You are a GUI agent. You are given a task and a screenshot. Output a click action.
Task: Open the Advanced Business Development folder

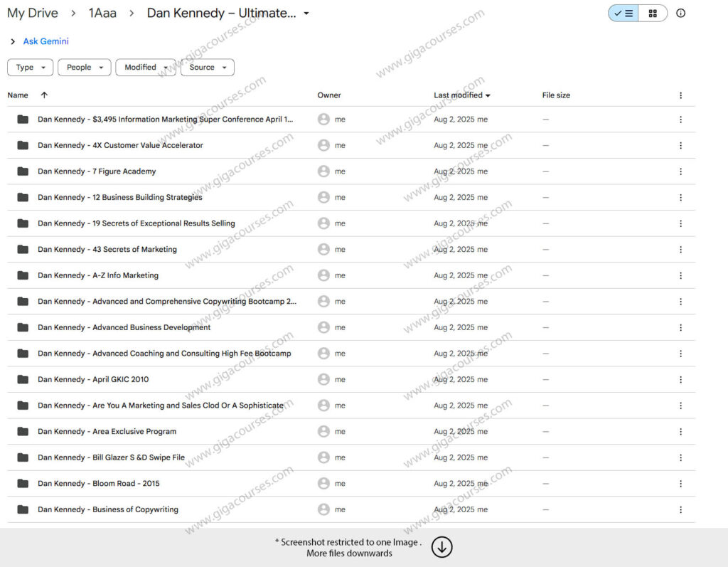[124, 327]
